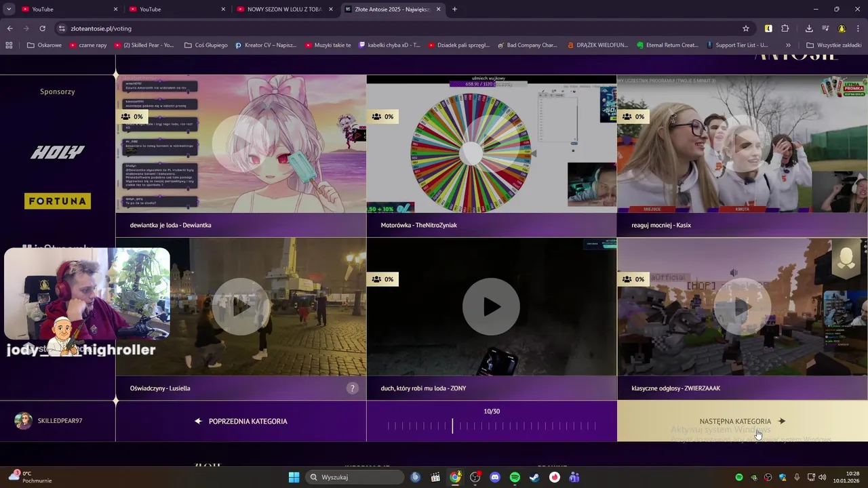
Task: Click the category progress tick bar
Action: [x=492, y=426]
